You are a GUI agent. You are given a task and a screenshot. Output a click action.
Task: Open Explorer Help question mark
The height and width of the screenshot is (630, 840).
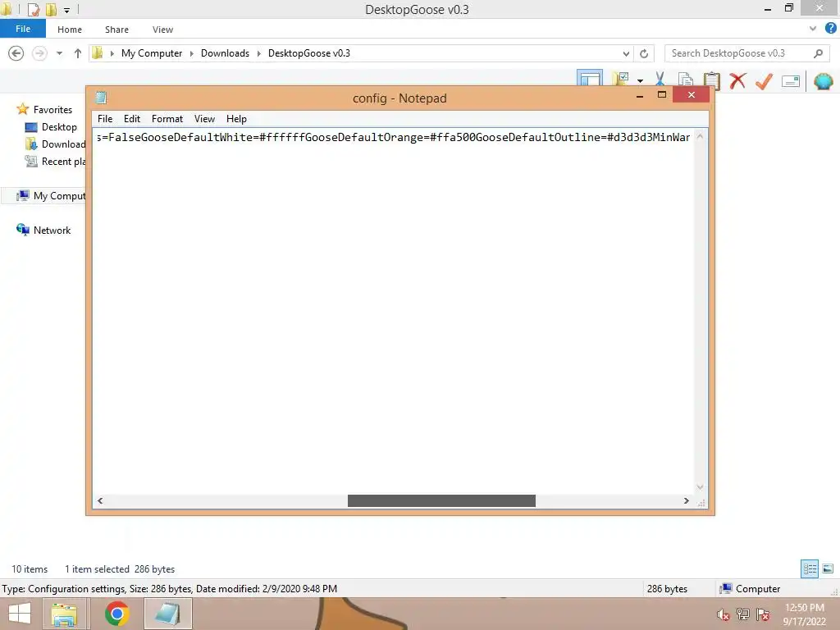point(830,29)
